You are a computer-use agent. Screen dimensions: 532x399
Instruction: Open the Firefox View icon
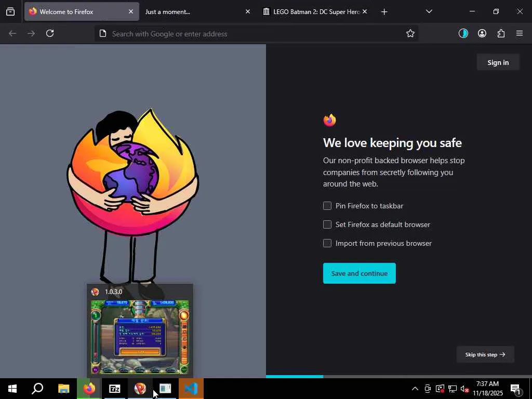[10, 12]
